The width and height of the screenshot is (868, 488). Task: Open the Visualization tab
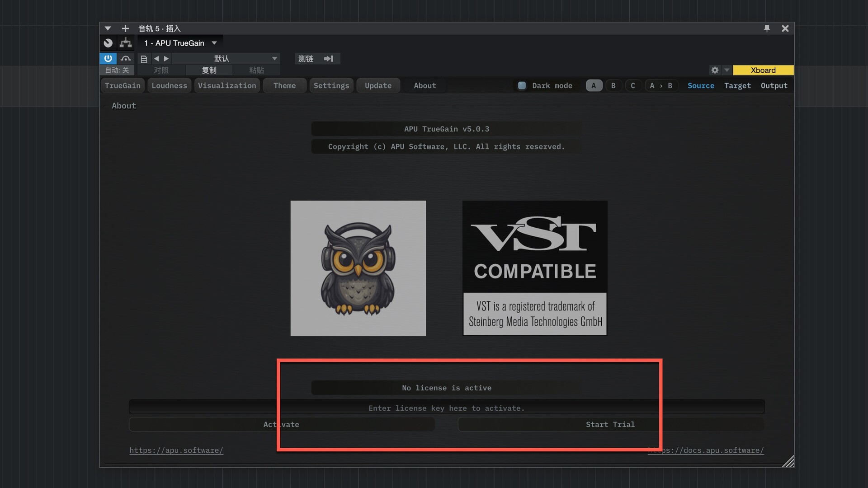click(x=227, y=85)
